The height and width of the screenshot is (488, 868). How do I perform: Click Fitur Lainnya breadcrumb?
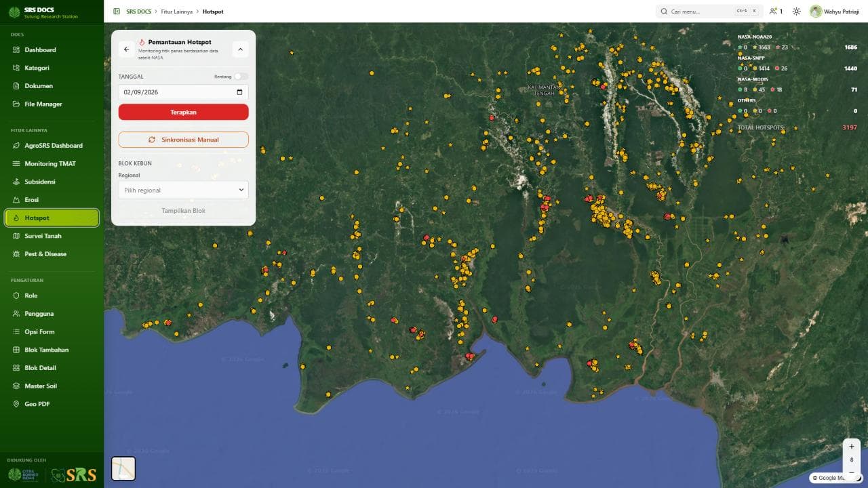point(177,12)
